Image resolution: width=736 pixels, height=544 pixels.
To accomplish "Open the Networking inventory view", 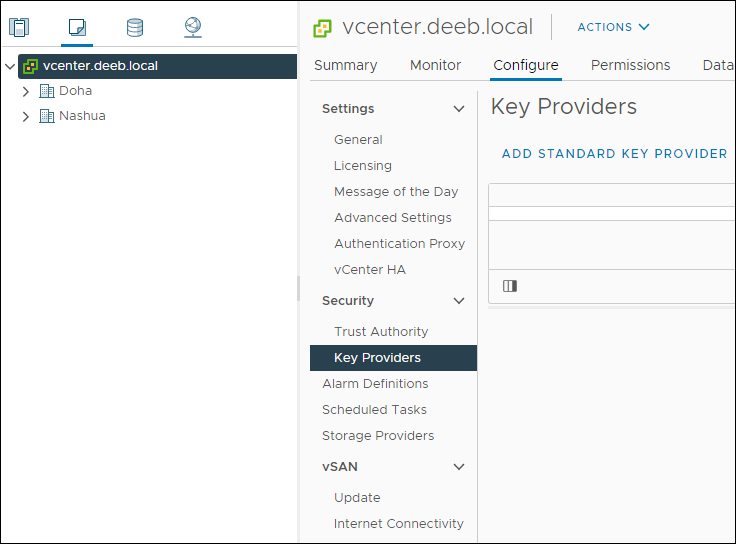I will 193,27.
